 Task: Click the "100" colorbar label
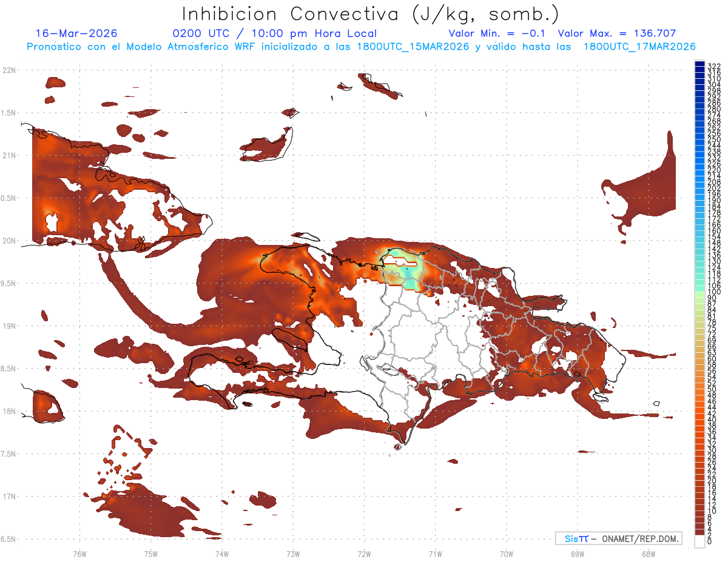pyautogui.click(x=714, y=292)
